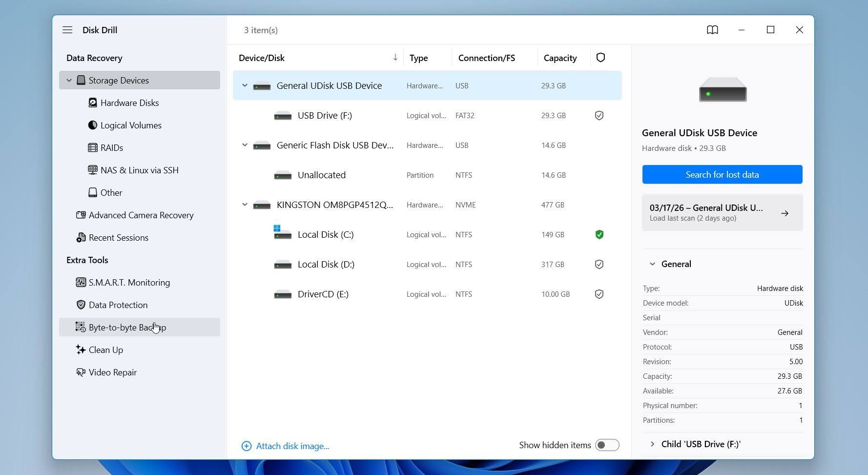Select the DriverCD (E:) row
Image resolution: width=868 pixels, height=475 pixels.
coord(427,294)
